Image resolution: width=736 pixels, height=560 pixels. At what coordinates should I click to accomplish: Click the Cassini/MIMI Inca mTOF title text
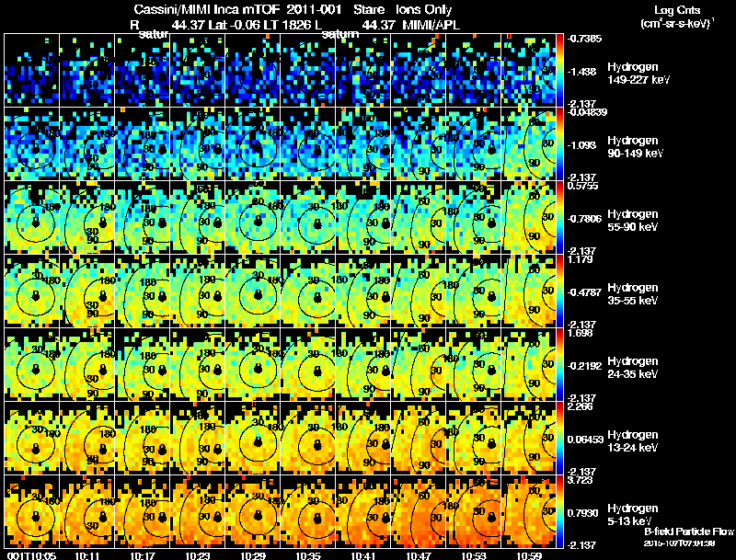206,9
